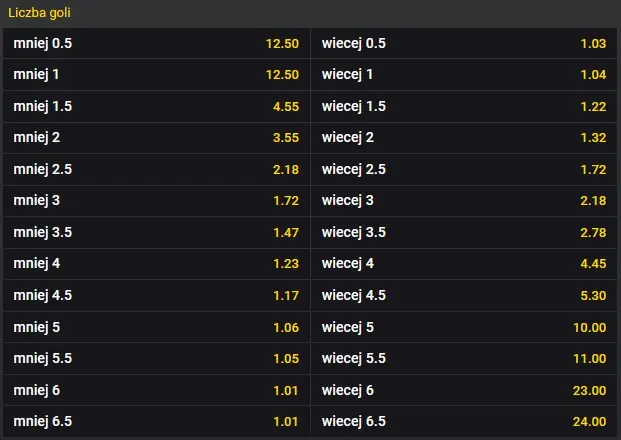Click the mniej 3 cell at 1.72
This screenshot has width=621, height=440.
[156, 202]
